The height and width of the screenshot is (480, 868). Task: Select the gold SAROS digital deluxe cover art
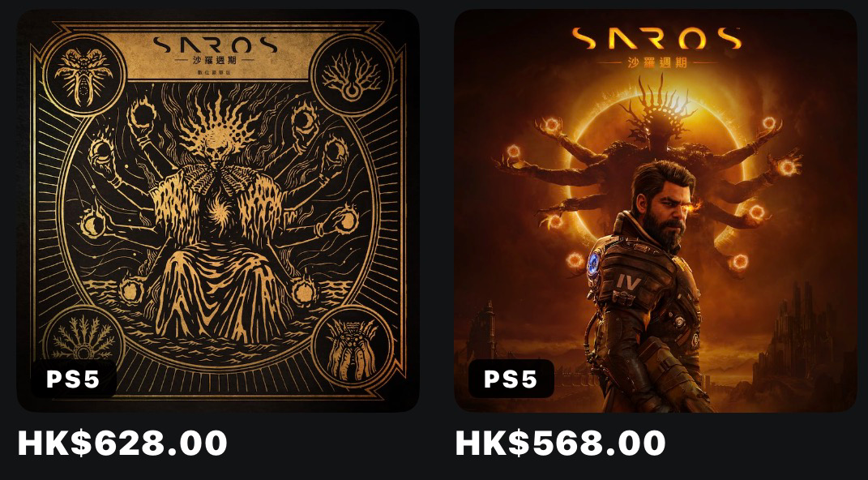pos(218,210)
